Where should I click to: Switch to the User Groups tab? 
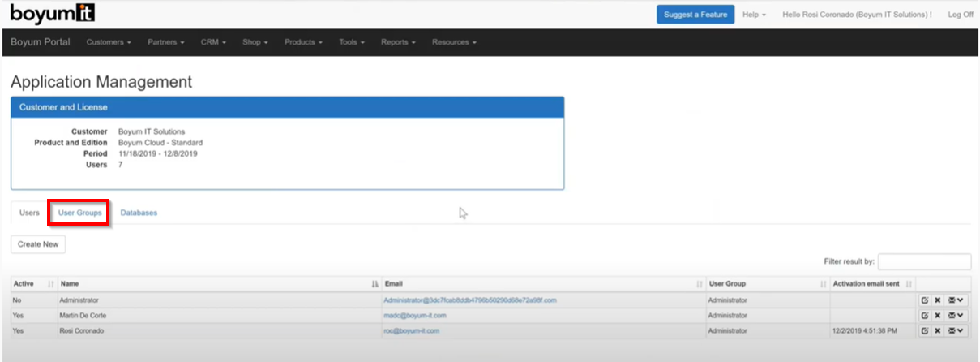click(x=79, y=213)
